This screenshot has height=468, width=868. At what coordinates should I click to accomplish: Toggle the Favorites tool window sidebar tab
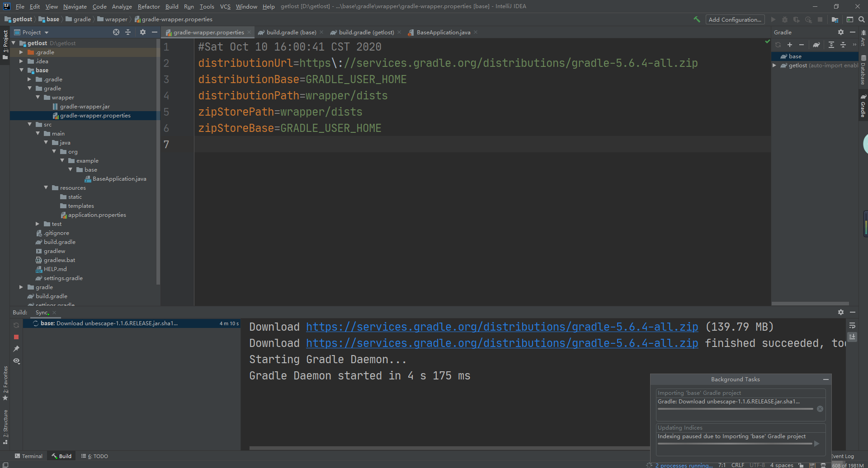click(x=5, y=383)
